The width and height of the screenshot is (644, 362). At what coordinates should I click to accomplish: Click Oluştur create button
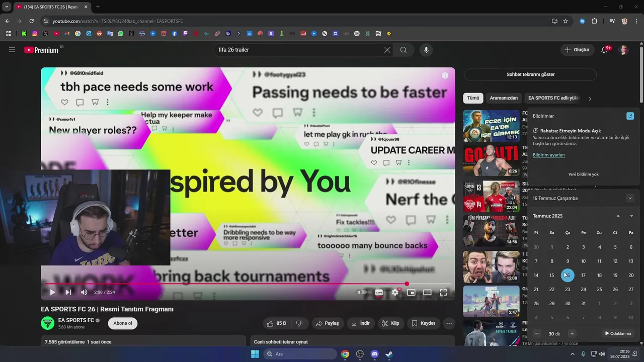577,50
